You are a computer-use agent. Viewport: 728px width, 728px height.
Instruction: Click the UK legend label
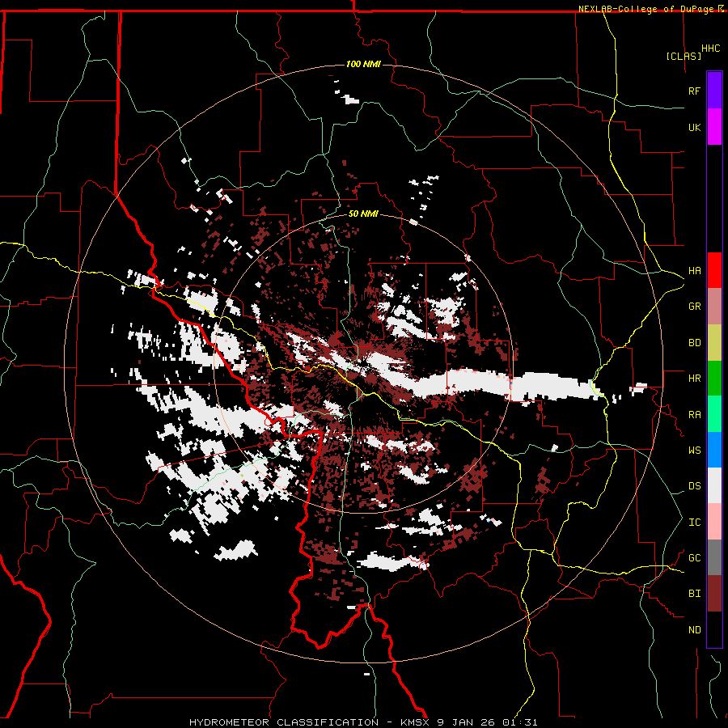[x=694, y=127]
